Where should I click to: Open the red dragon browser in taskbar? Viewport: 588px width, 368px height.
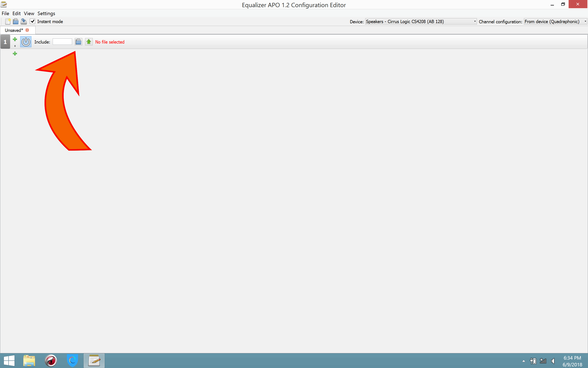click(51, 360)
